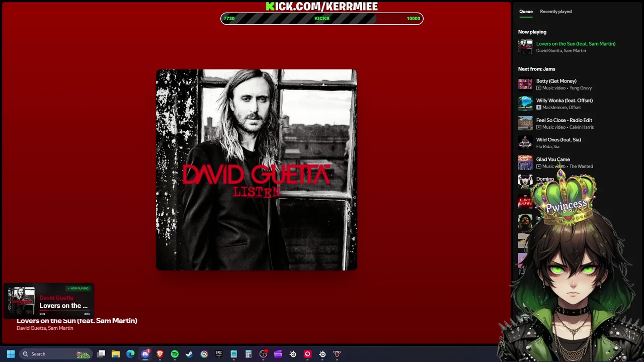This screenshot has height=362, width=644.
Task: Open the purple clapperboard app icon
Action: point(278,354)
